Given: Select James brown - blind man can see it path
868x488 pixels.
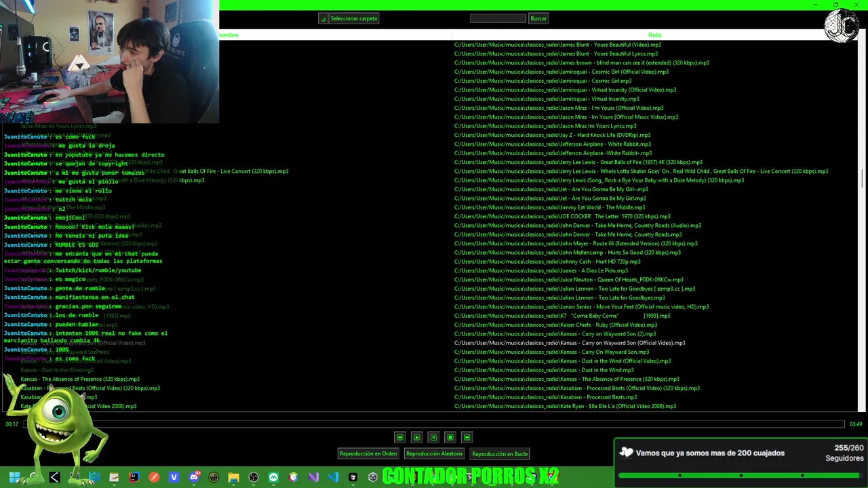Looking at the screenshot, I should pyautogui.click(x=582, y=62).
